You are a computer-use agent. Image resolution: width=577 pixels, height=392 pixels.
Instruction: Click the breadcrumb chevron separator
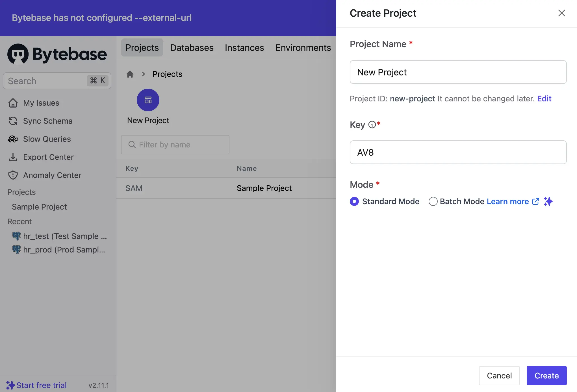coord(144,74)
